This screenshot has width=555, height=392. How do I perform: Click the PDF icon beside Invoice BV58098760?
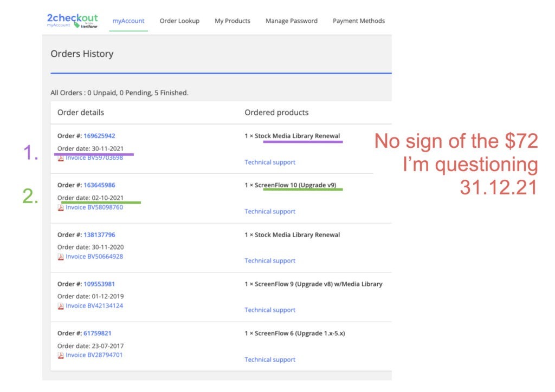(x=61, y=207)
